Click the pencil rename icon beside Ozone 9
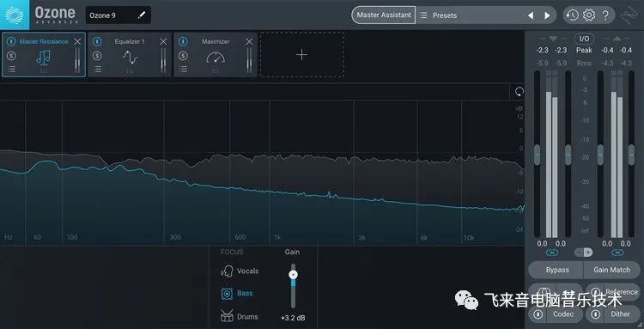Viewport: 644px width, 329px height. [142, 15]
